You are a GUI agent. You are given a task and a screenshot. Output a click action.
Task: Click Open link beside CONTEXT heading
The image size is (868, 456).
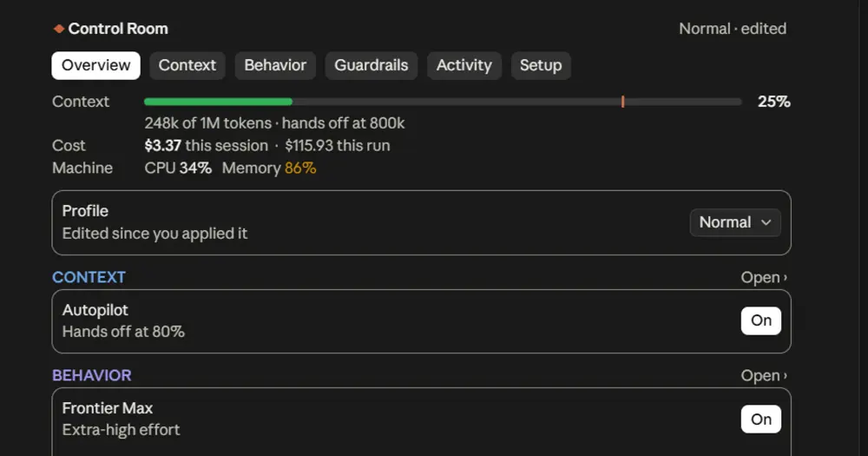point(764,277)
